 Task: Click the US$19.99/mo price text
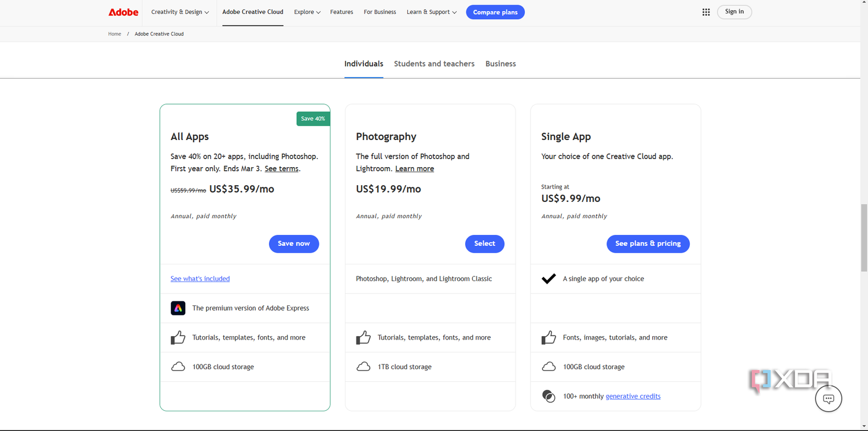click(x=388, y=189)
